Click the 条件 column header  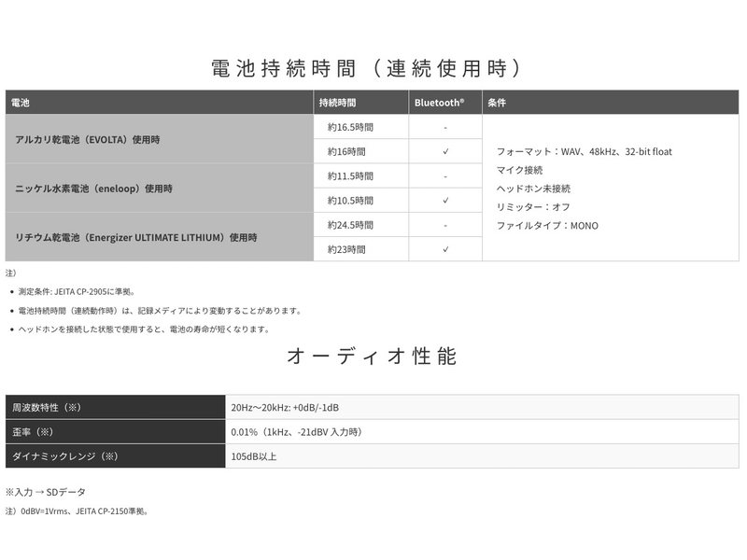497,103
